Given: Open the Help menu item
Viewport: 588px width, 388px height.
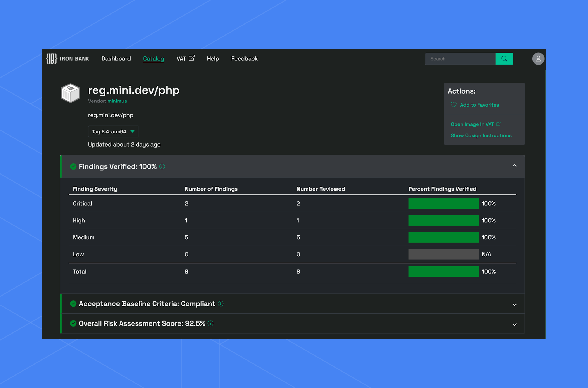Looking at the screenshot, I should coord(213,59).
